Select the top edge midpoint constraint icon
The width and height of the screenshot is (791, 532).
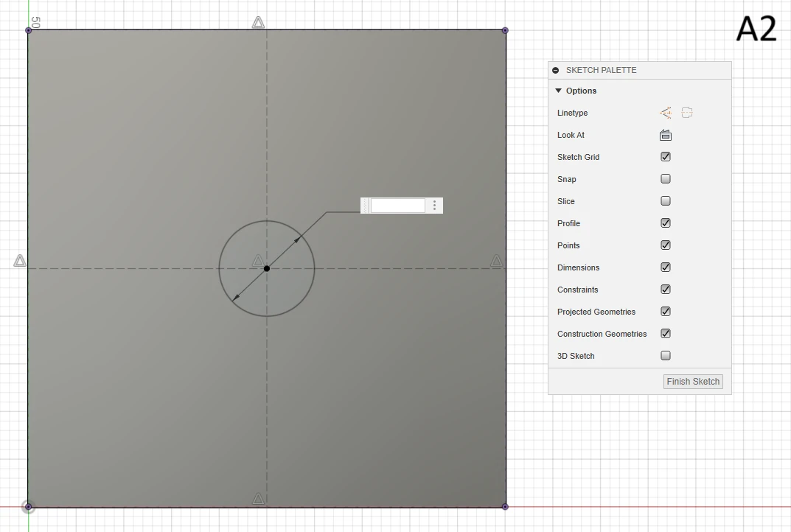258,22
